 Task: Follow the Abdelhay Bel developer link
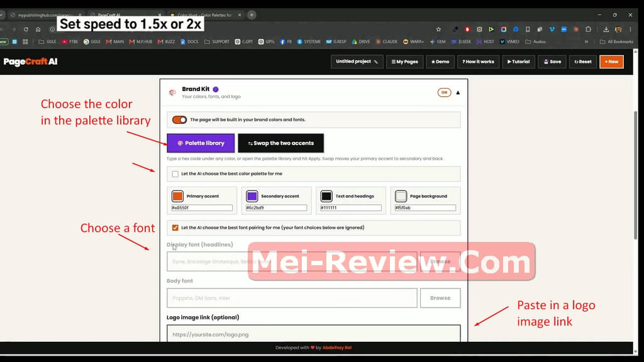click(337, 348)
